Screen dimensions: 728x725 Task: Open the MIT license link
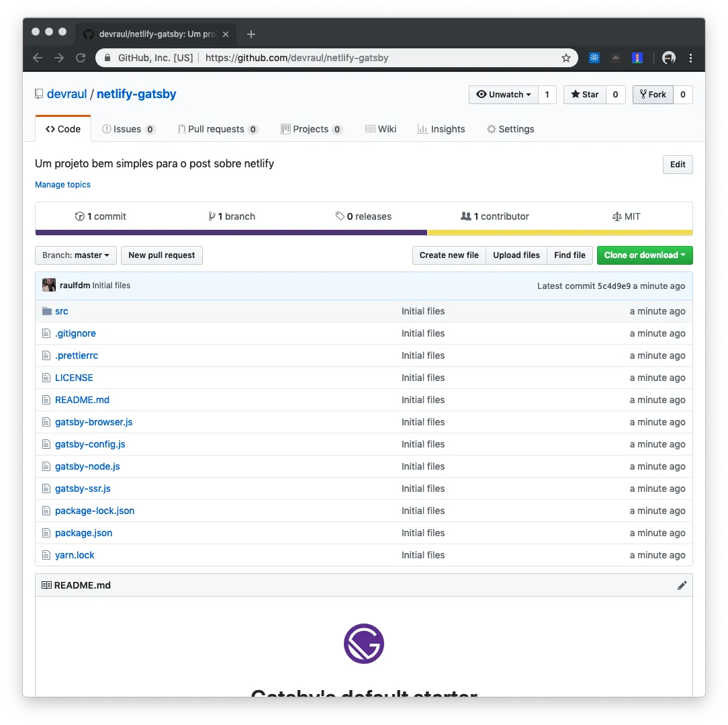(x=627, y=216)
